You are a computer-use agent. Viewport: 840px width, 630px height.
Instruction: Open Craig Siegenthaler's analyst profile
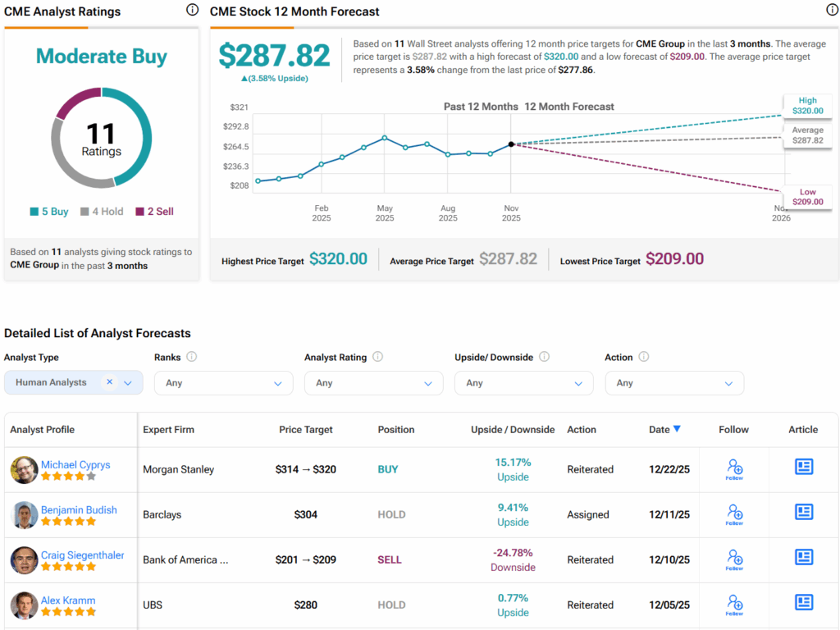82,555
